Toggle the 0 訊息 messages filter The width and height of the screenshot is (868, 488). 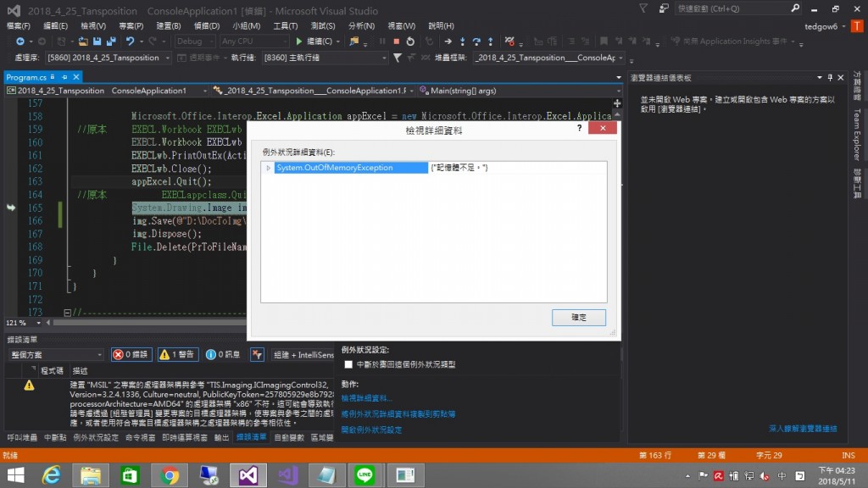pyautogui.click(x=223, y=355)
